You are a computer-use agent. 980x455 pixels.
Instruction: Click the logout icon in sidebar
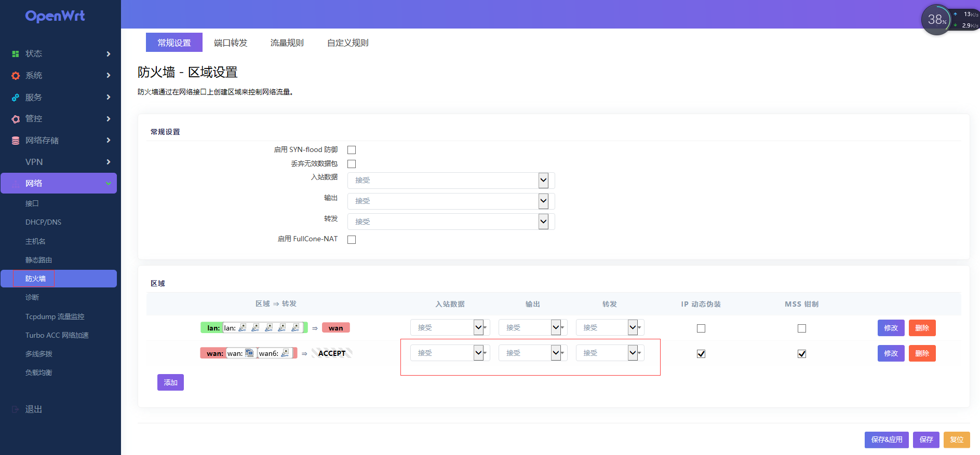(16, 409)
